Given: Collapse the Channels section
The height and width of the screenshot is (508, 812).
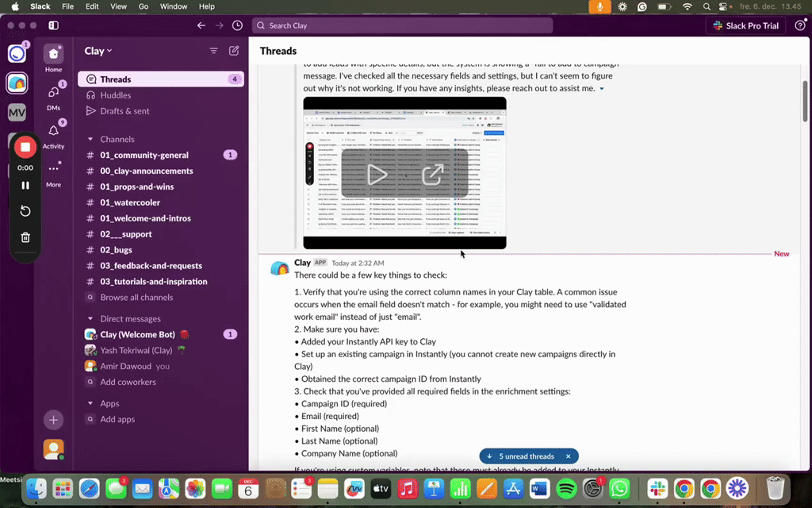Looking at the screenshot, I should [x=90, y=140].
